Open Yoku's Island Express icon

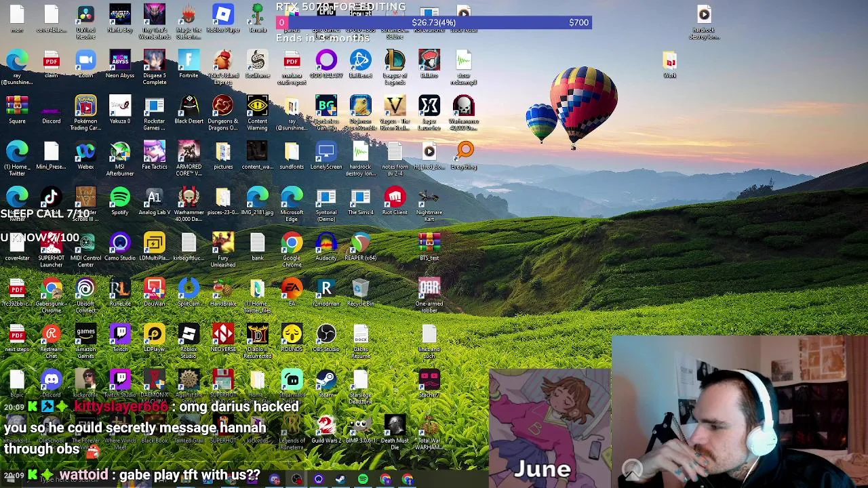[x=223, y=67]
